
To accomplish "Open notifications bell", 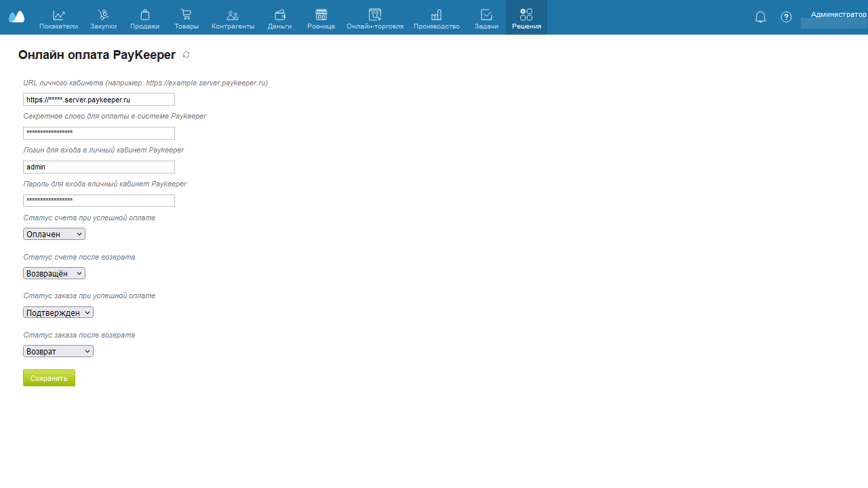I will 760,17.
